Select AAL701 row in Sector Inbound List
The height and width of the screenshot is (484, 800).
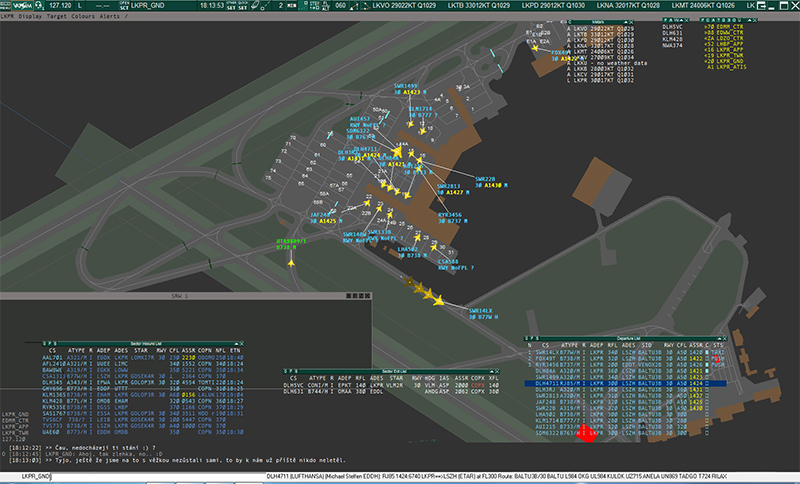(x=143, y=358)
